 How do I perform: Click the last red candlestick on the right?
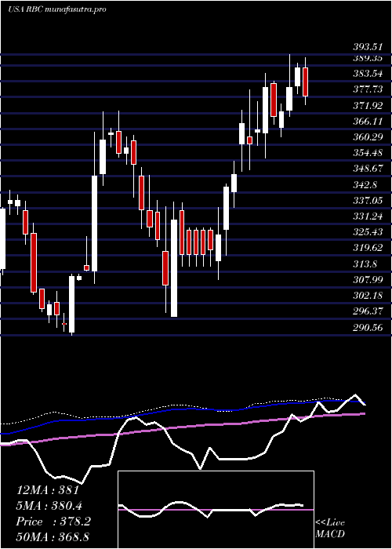305,82
